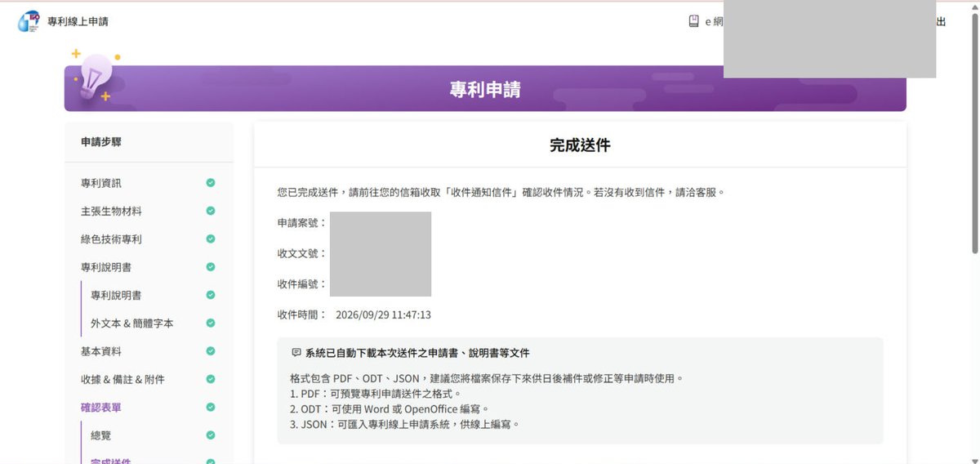Screen dimensions: 980x464
Task: Select 收據 & 備註 & 附件 step
Action: 122,379
